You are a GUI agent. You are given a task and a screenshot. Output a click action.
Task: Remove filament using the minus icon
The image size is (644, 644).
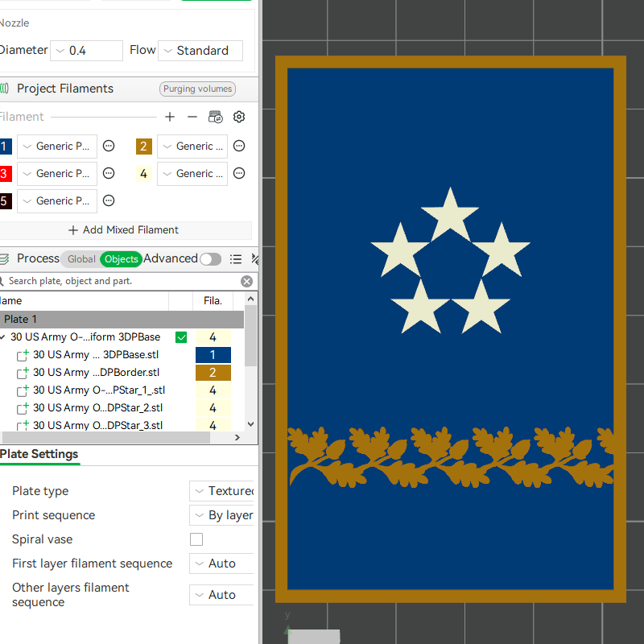(x=192, y=117)
